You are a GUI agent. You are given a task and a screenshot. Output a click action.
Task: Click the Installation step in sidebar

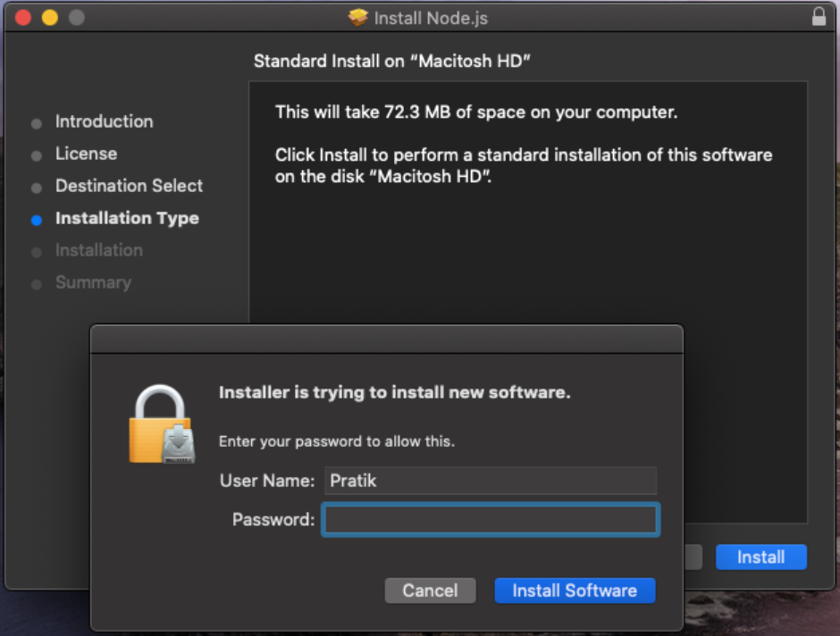point(99,250)
